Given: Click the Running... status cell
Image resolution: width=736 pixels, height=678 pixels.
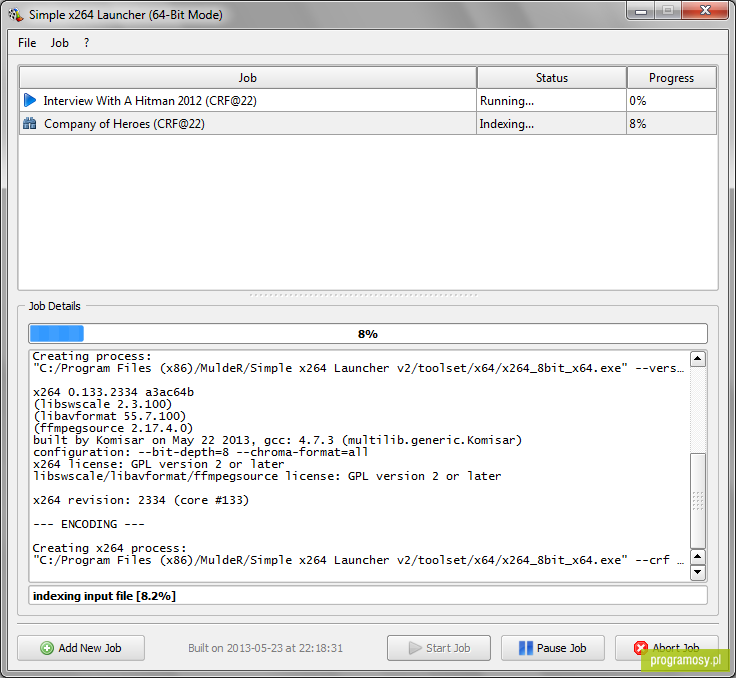Looking at the screenshot, I should (x=552, y=100).
